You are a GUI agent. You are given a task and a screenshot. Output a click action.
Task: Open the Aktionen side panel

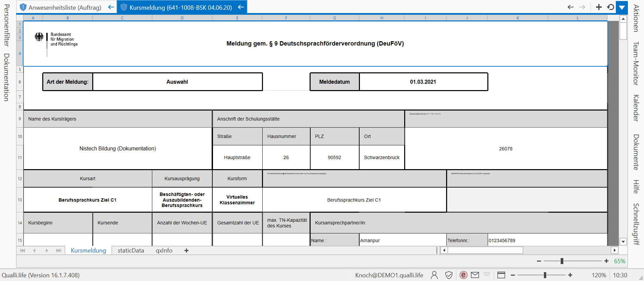pos(636,18)
